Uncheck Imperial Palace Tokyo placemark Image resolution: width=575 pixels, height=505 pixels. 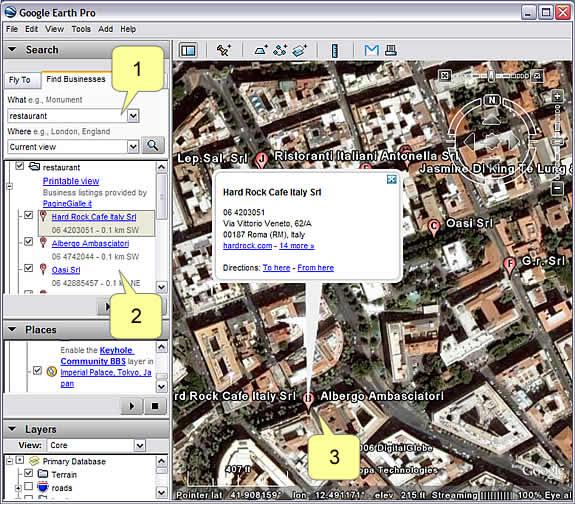coord(37,370)
